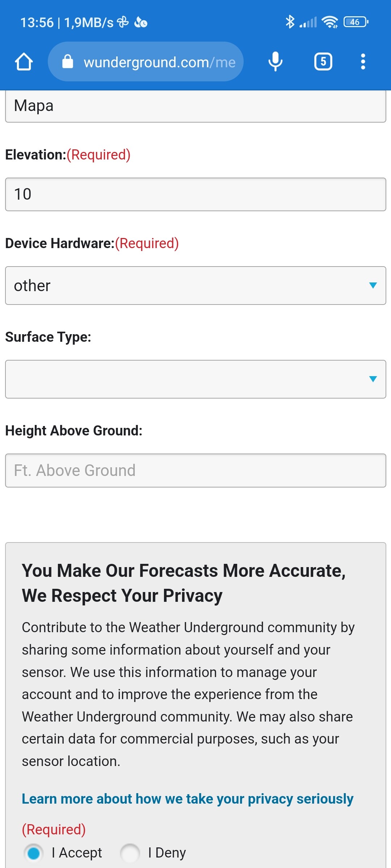Screen dimensions: 391x868
Task: Edit the Elevation field showing 10
Action: click(x=195, y=194)
